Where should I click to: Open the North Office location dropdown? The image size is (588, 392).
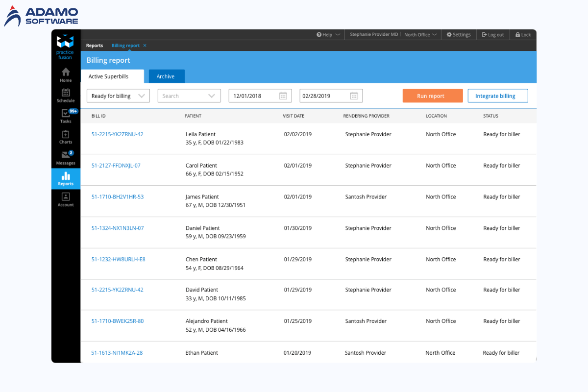420,35
